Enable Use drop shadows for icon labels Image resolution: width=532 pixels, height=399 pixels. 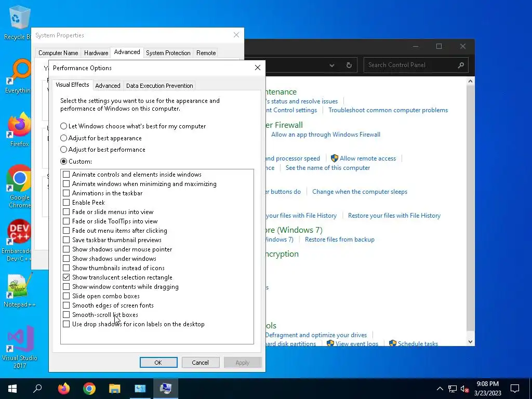coord(66,324)
